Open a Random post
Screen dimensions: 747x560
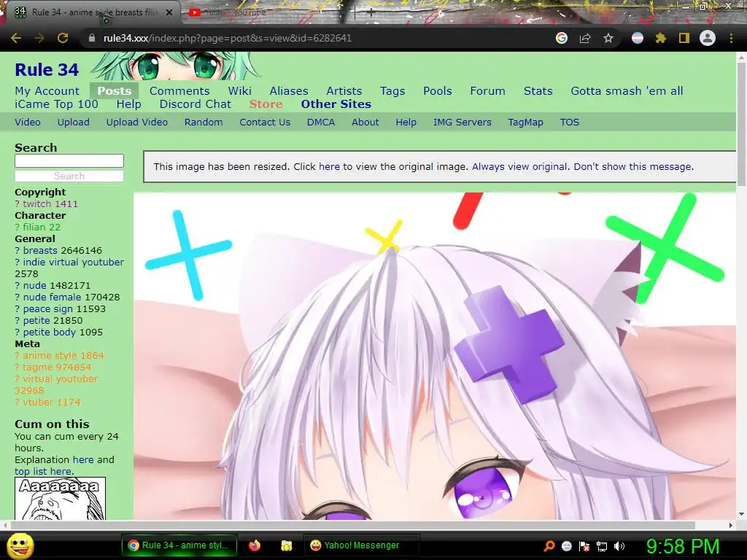pos(204,122)
